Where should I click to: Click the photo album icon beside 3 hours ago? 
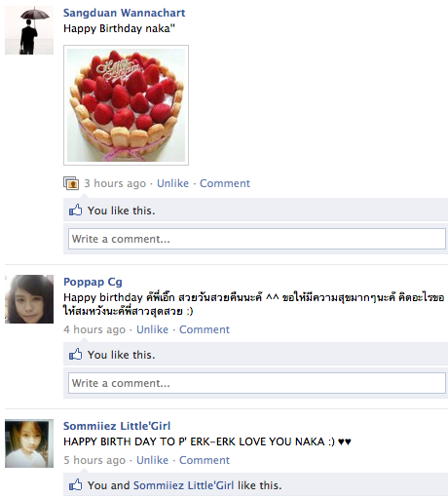(x=71, y=183)
